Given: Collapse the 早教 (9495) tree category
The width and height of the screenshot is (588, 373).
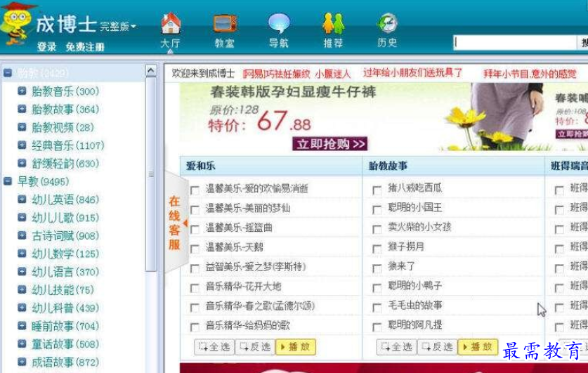Looking at the screenshot, I should pos(8,181).
